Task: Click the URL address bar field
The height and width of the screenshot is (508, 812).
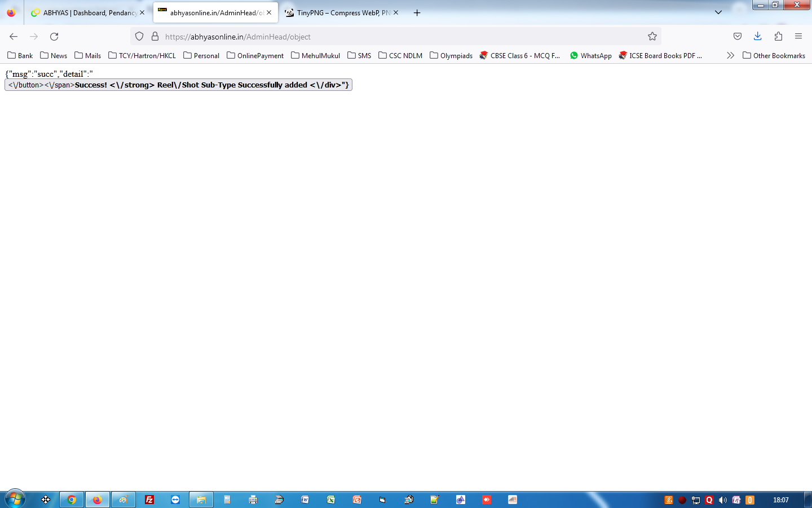Action: [395, 37]
